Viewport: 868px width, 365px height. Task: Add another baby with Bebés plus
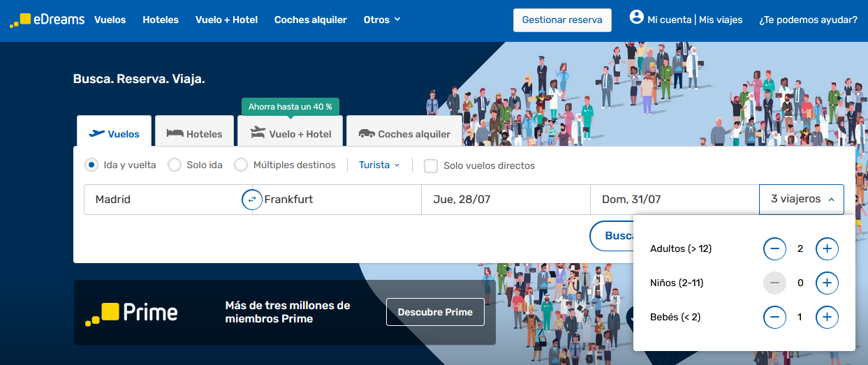pos(827,317)
